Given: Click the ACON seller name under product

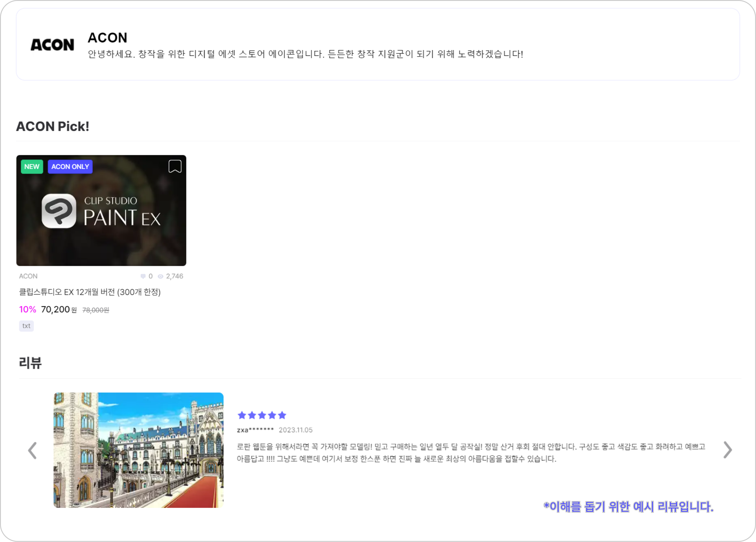Looking at the screenshot, I should click(x=28, y=276).
